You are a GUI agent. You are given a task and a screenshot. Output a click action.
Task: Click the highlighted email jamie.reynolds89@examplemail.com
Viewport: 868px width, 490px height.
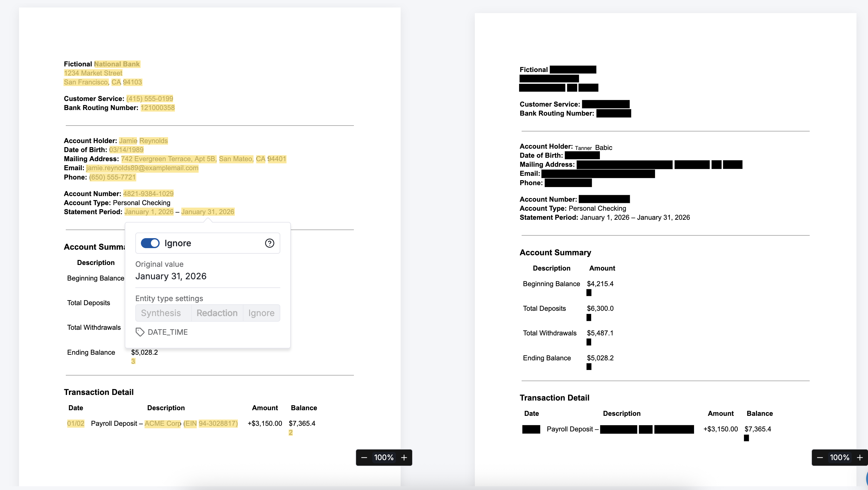[142, 168]
